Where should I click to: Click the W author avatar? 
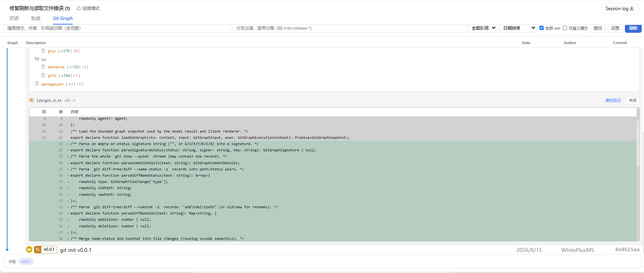point(29,250)
